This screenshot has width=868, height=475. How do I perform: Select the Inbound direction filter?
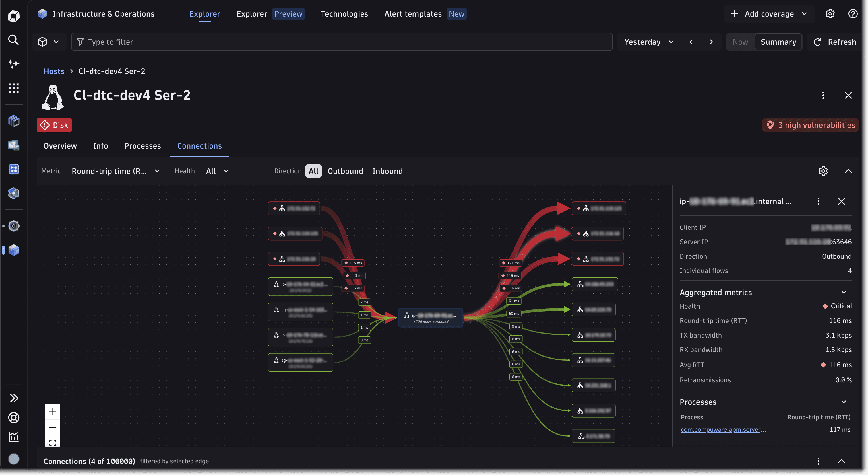click(x=387, y=171)
